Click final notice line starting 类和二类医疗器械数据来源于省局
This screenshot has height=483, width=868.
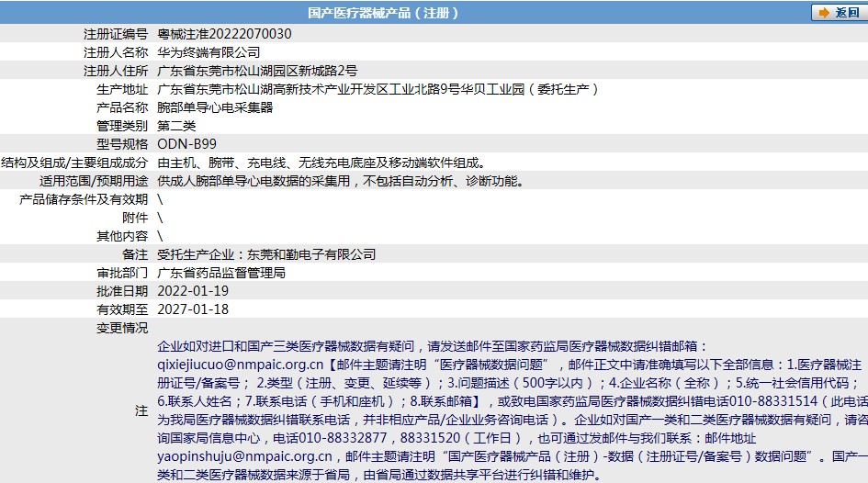point(379,475)
